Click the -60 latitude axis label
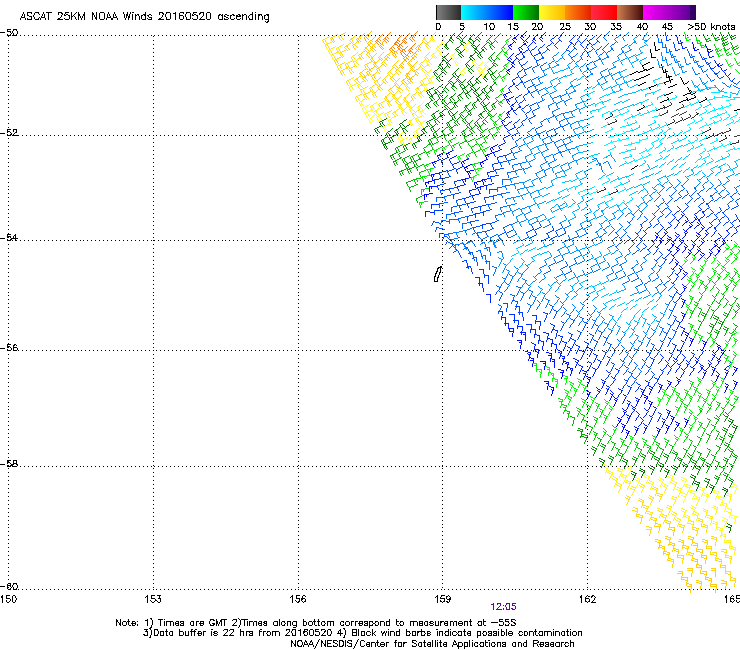 tap(9, 587)
